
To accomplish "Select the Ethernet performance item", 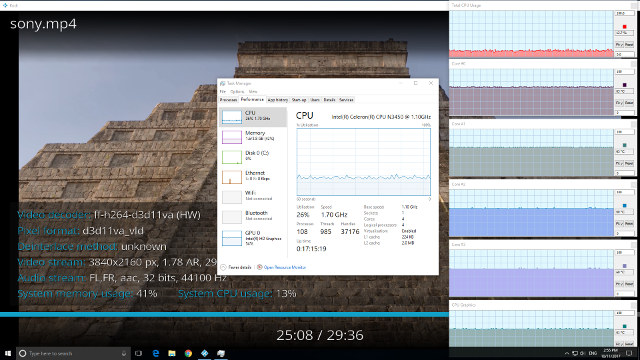I will pos(253,177).
